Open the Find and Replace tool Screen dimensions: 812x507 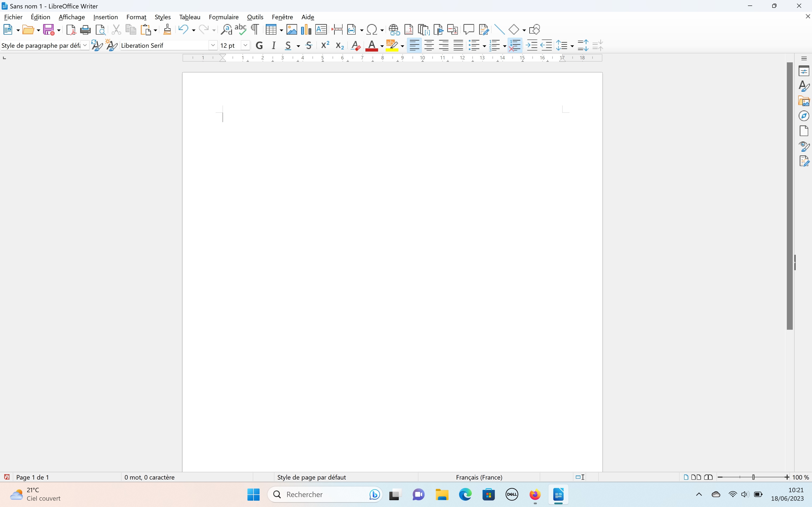[x=226, y=30]
